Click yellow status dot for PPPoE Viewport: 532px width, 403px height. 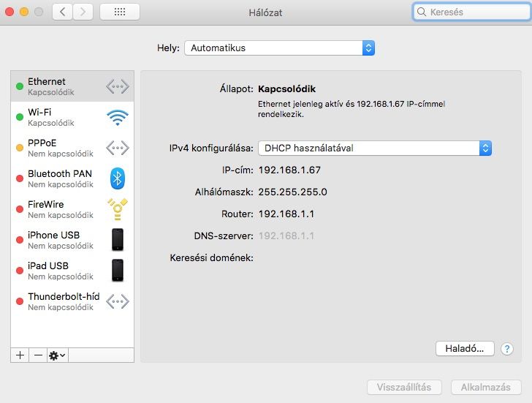click(20, 148)
